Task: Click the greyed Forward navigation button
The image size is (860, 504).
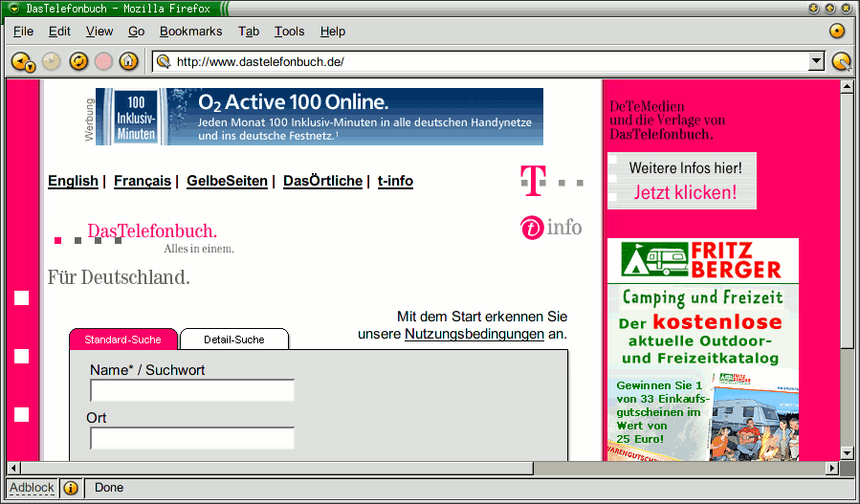Action: (x=52, y=61)
